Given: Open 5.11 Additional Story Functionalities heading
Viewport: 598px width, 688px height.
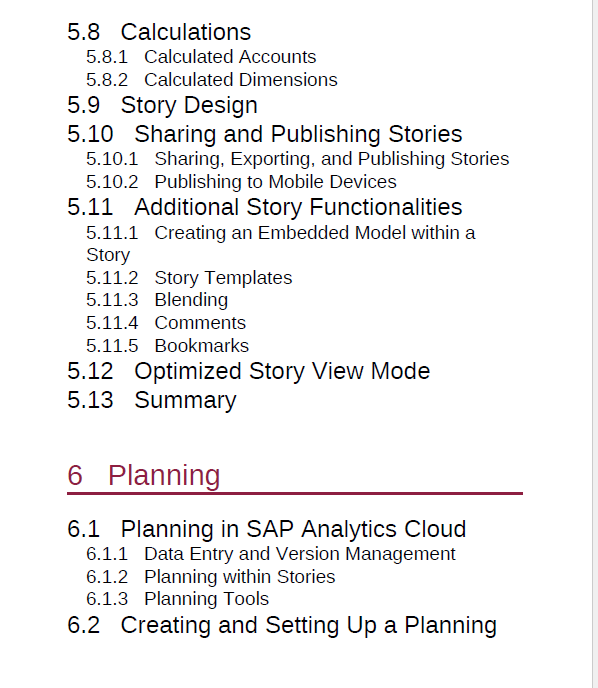Looking at the screenshot, I should pos(265,207).
